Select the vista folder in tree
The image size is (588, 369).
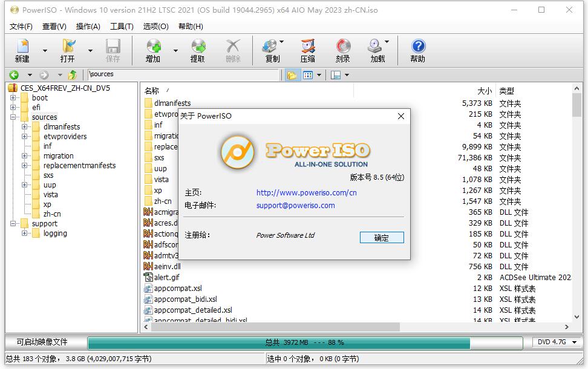click(51, 194)
